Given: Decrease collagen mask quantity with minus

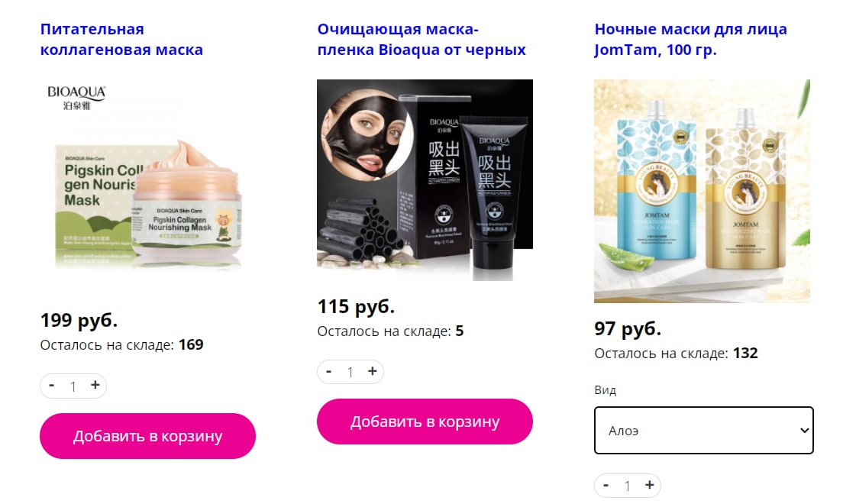Looking at the screenshot, I should tap(52, 385).
